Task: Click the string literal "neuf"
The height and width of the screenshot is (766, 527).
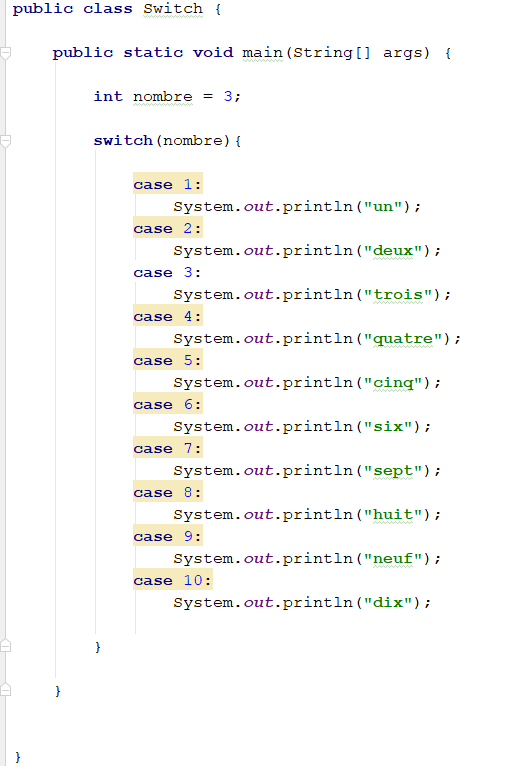Action: coord(393,558)
